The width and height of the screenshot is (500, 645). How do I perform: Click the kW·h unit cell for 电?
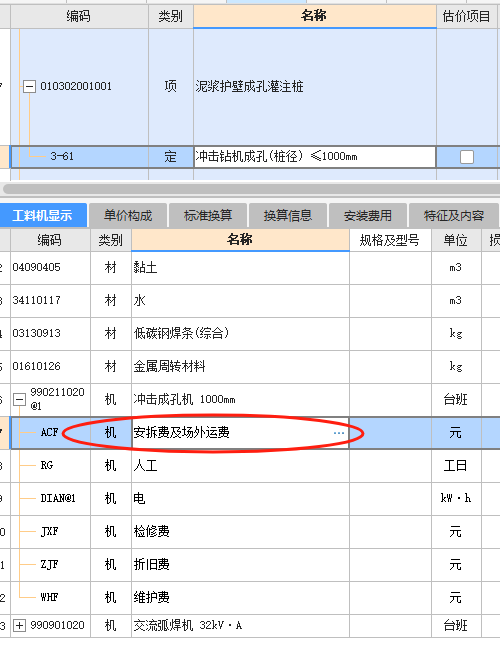[456, 499]
